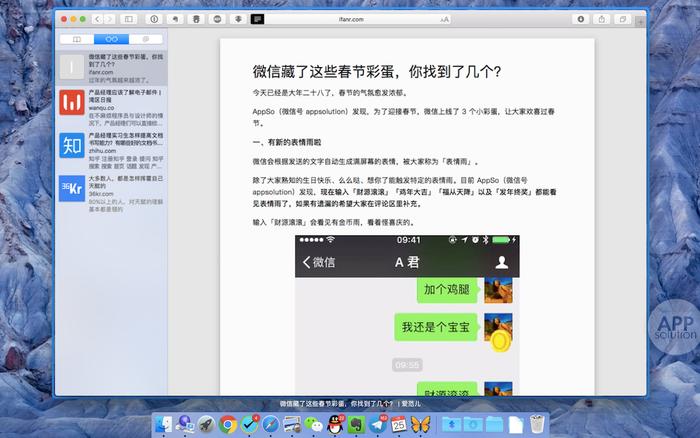Go back with the Safari back arrow

(97, 19)
